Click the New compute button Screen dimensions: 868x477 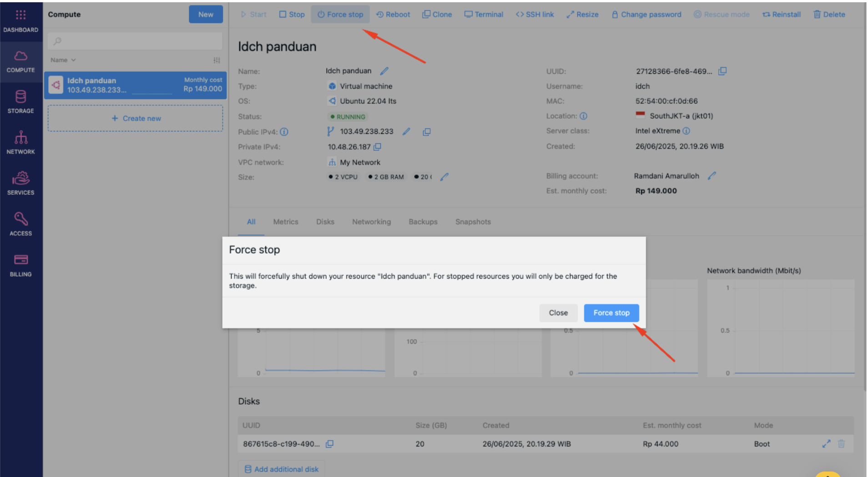pyautogui.click(x=206, y=15)
